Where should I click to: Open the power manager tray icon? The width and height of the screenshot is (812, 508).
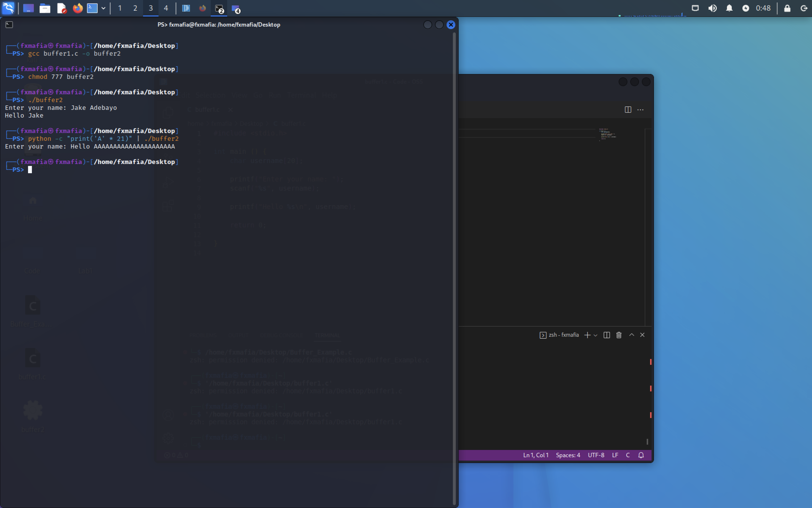coord(746,8)
